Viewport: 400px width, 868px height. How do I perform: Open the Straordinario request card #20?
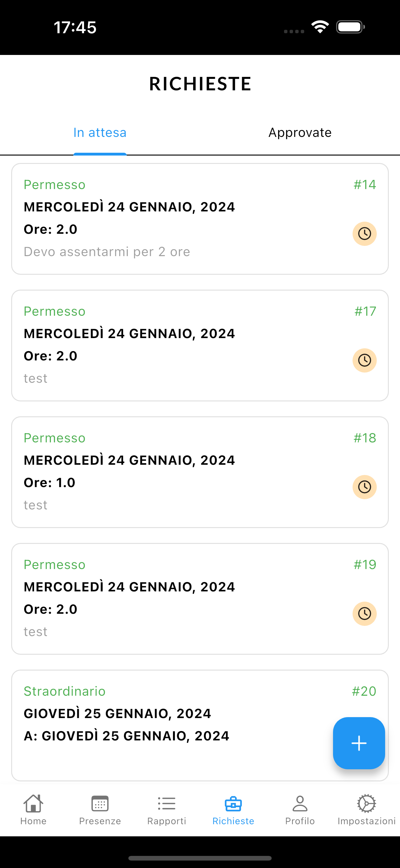pos(168,725)
